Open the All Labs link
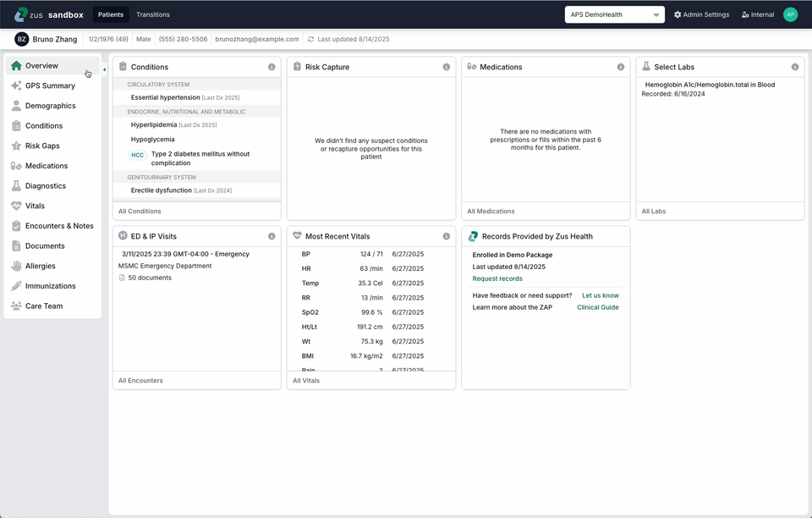This screenshot has width=812, height=518. tap(654, 212)
